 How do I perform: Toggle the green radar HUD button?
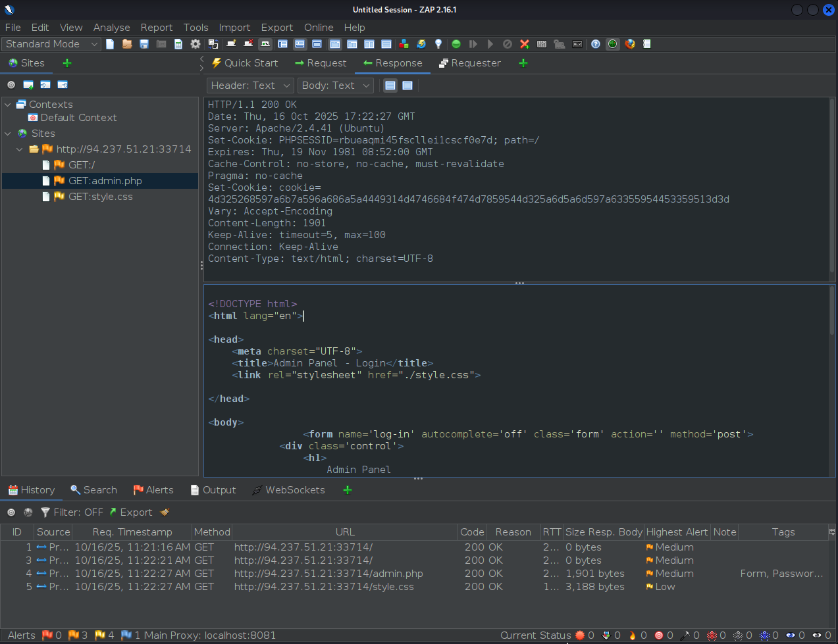[613, 44]
